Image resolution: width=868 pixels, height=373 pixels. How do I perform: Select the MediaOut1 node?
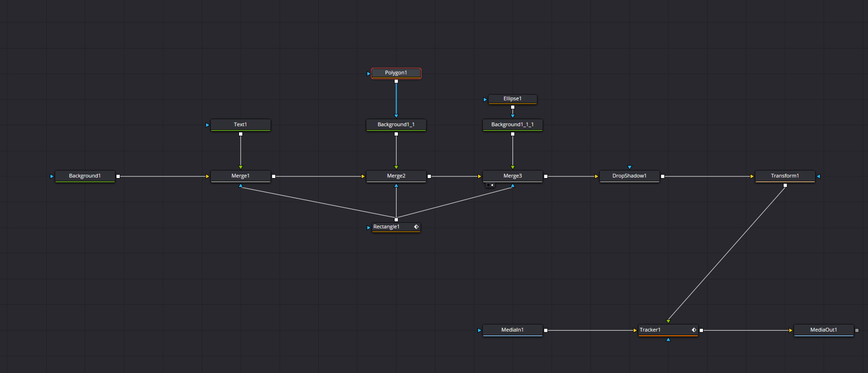(824, 330)
